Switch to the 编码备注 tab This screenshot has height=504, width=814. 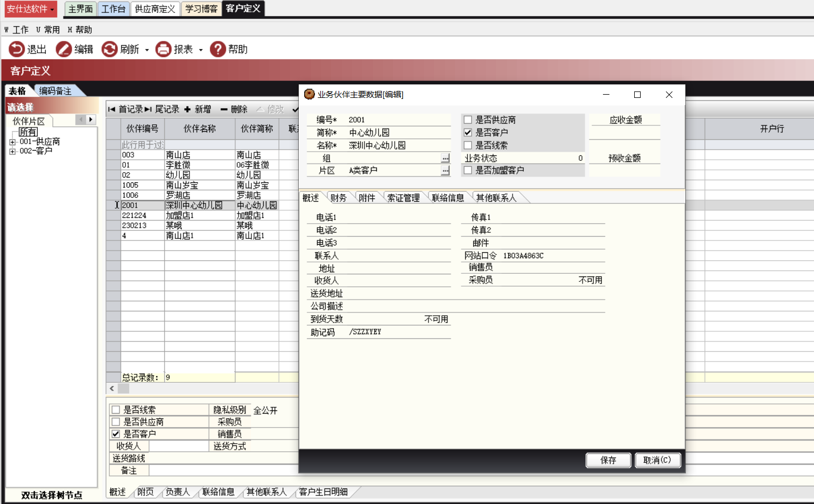click(x=55, y=91)
